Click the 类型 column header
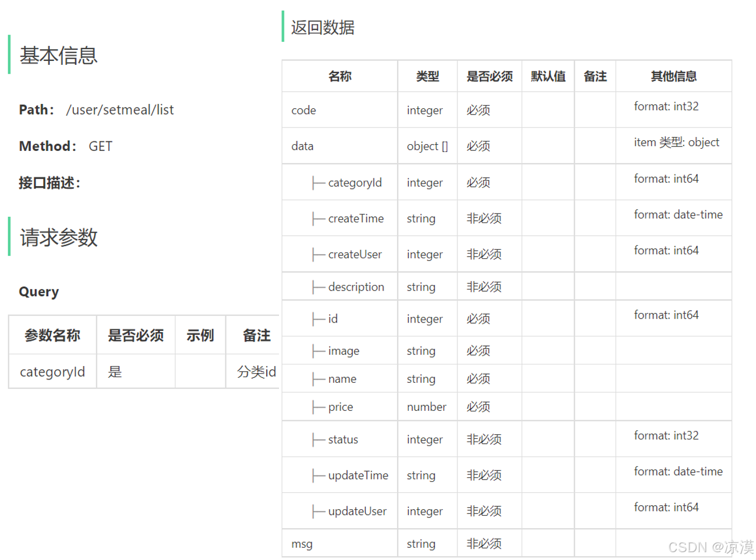 428,76
